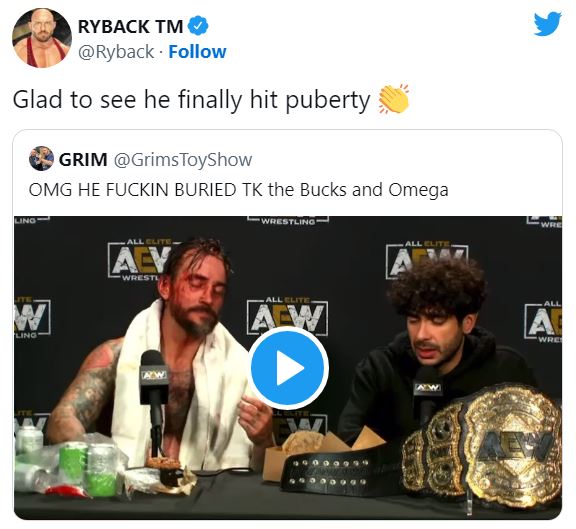Screen dimensions: 576x529
Task: Open the RYBACK TM display name
Action: (130, 26)
